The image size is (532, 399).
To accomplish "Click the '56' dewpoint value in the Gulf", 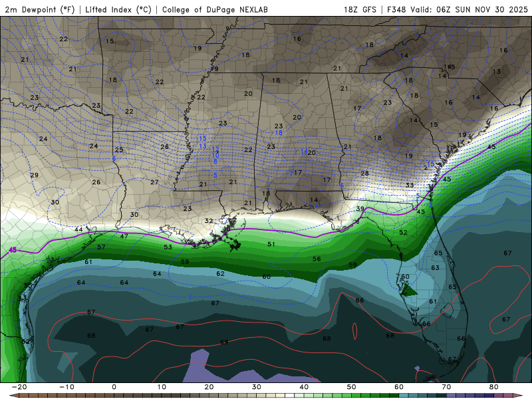I will [317, 259].
